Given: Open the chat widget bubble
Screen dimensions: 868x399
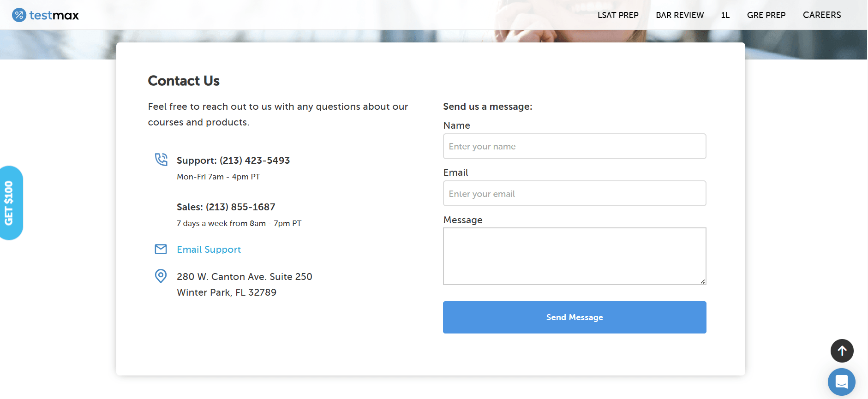Looking at the screenshot, I should point(841,382).
